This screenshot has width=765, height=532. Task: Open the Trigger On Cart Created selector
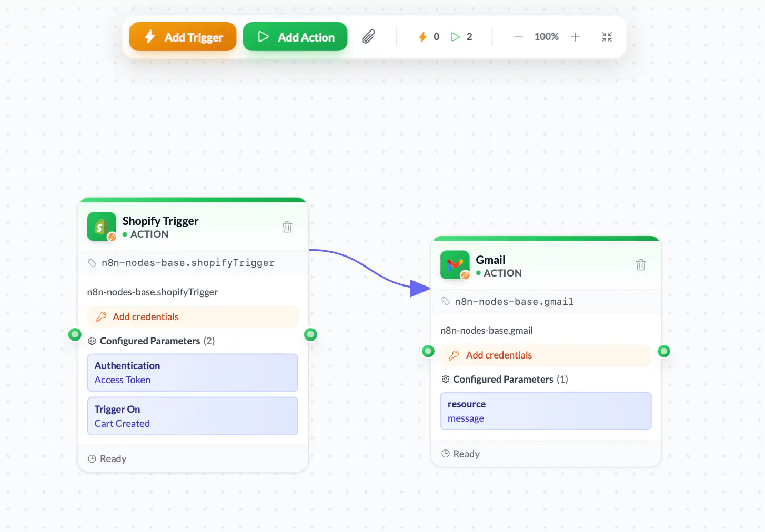[193, 416]
